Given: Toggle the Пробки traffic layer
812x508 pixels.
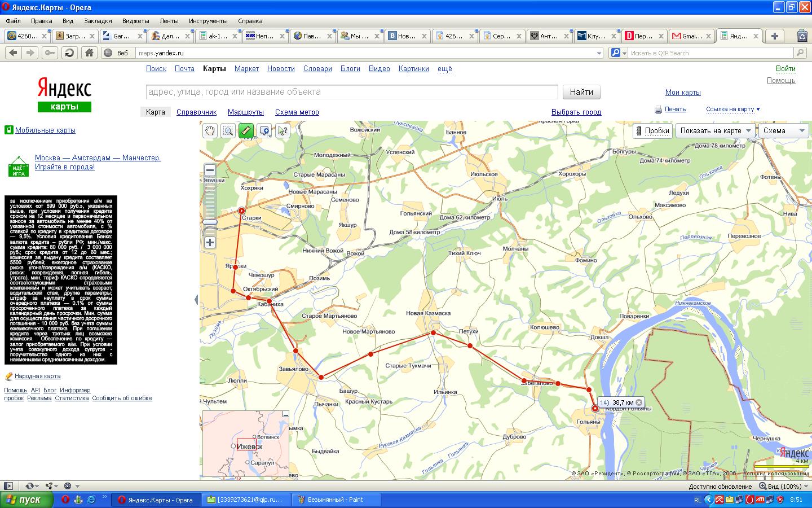Looking at the screenshot, I should [x=652, y=130].
